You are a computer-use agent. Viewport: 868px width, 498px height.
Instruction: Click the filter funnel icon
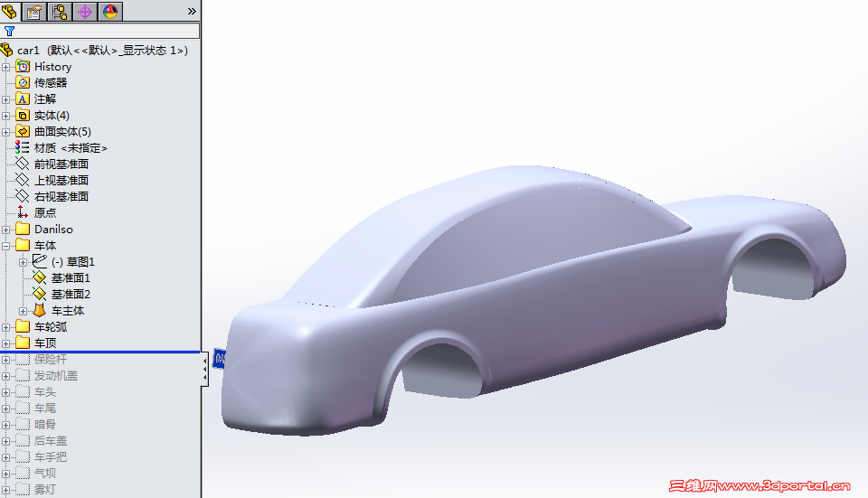point(9,31)
